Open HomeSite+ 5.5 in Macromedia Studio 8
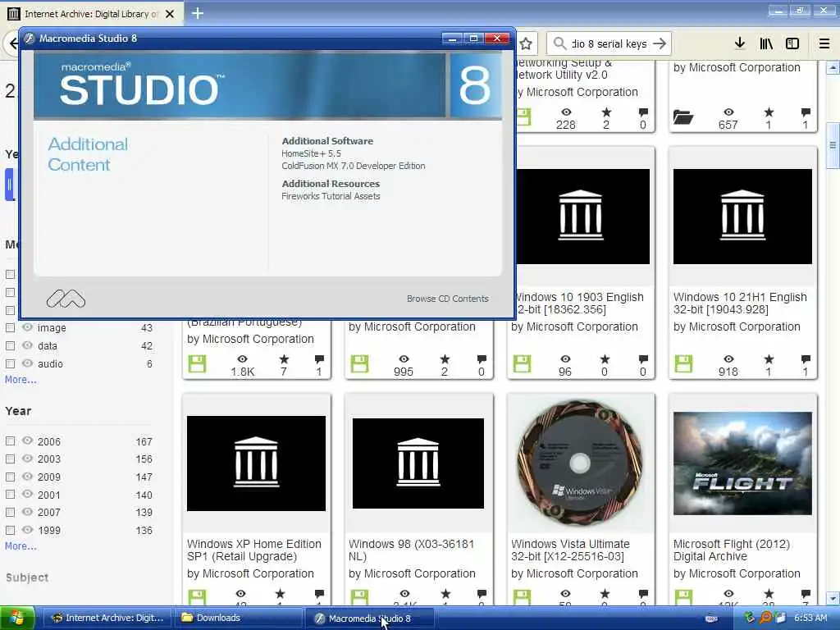Screen dimensions: 840x630 311,153
